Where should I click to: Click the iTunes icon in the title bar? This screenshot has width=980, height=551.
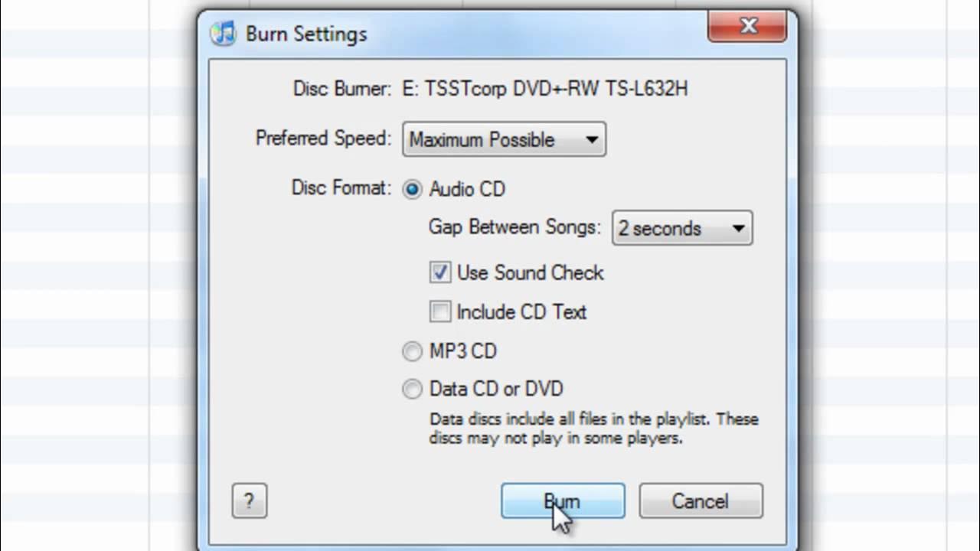click(224, 34)
